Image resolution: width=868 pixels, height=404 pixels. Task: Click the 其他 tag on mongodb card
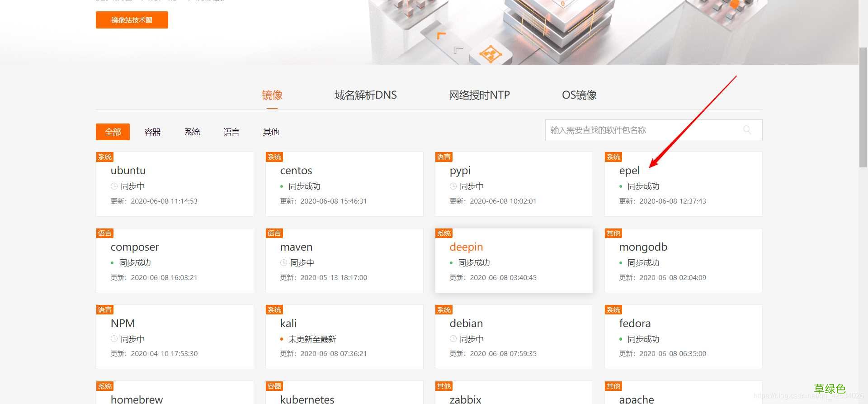pyautogui.click(x=613, y=233)
